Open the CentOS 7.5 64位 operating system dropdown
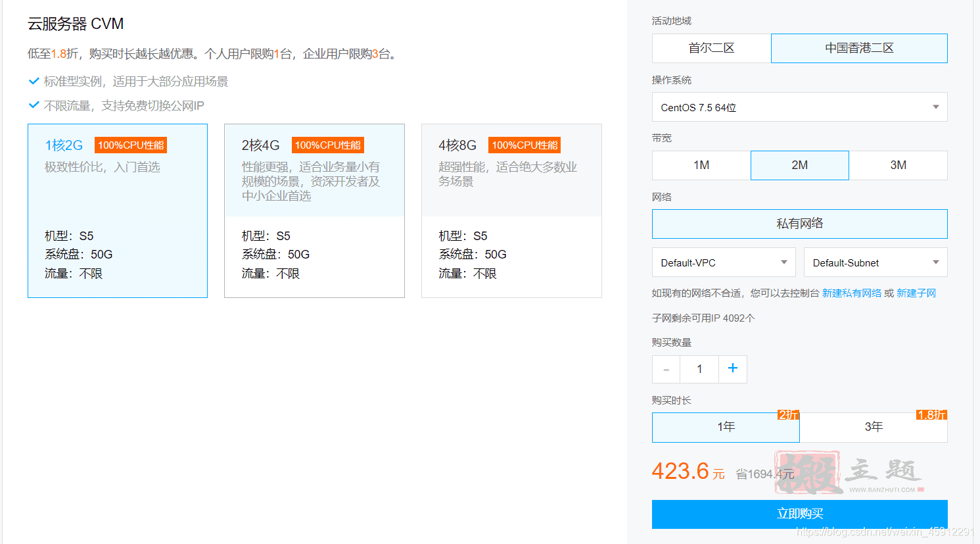The width and height of the screenshot is (980, 544). [x=799, y=107]
